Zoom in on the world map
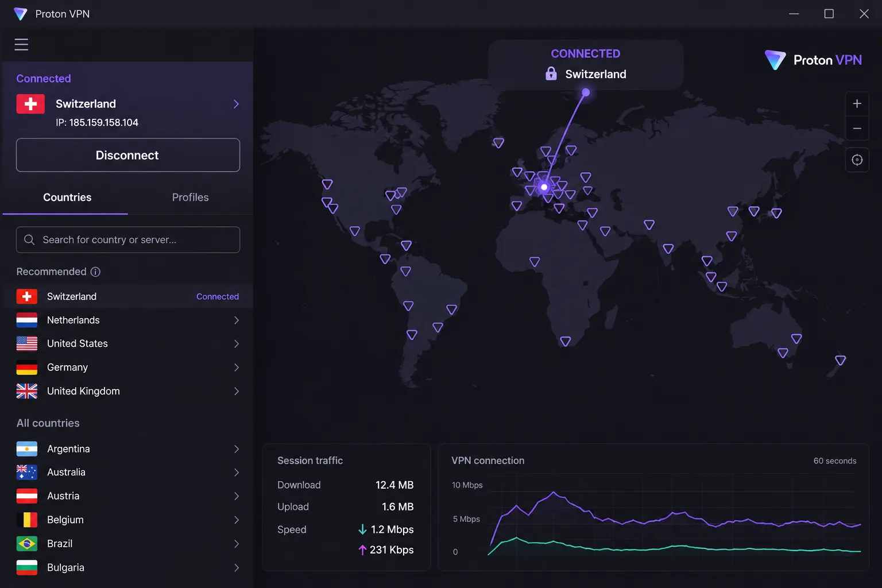 click(x=857, y=104)
